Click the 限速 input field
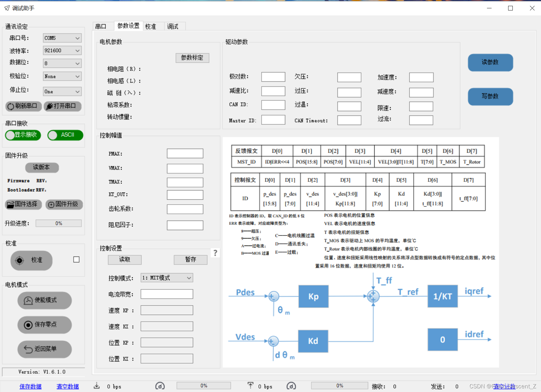 tap(421, 107)
